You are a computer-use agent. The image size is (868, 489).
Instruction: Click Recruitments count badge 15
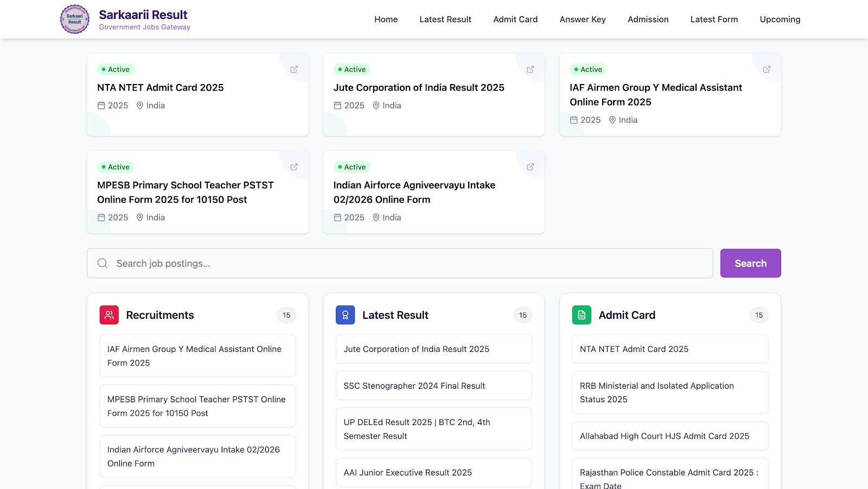coord(286,315)
